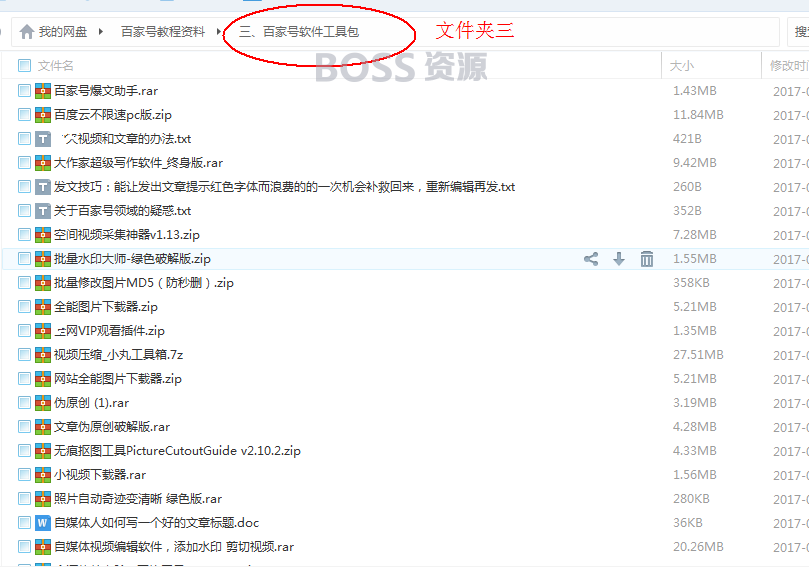Click text icon of 发文技巧 txt file
This screenshot has width=809, height=580.
[x=43, y=187]
